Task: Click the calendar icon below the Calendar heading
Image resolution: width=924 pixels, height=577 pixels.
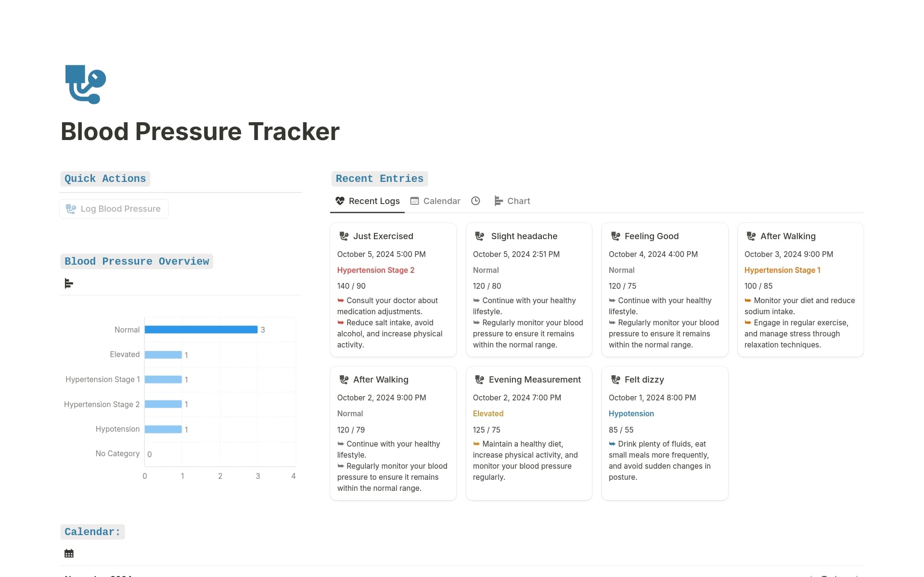Action: (68, 553)
